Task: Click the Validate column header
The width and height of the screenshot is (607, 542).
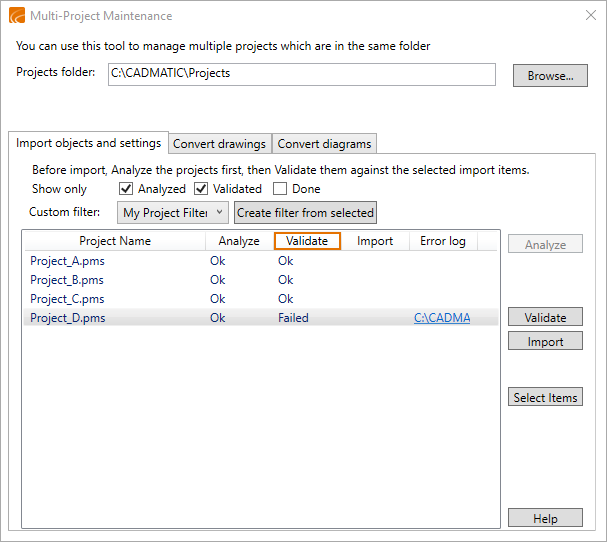Action: click(307, 241)
